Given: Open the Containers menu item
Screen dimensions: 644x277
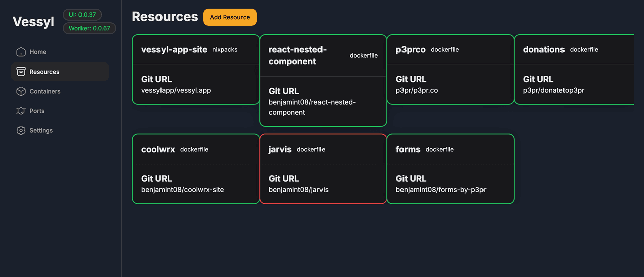Looking at the screenshot, I should coord(45,91).
